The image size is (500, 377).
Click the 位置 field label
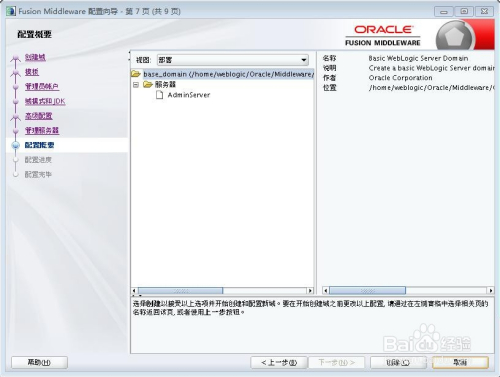click(329, 88)
